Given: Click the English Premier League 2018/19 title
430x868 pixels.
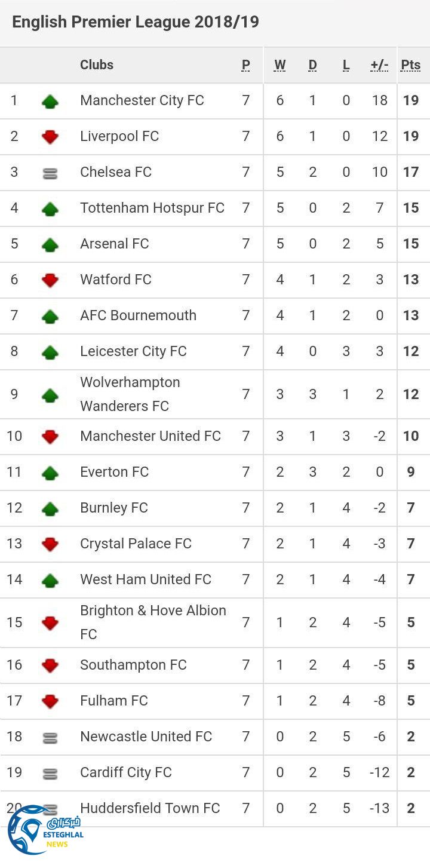Looking at the screenshot, I should pyautogui.click(x=136, y=22).
